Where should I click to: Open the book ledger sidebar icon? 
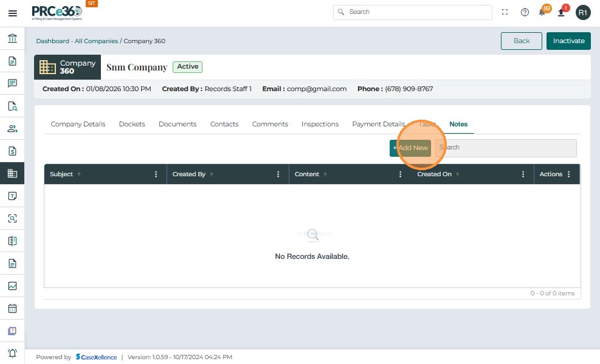point(12,241)
